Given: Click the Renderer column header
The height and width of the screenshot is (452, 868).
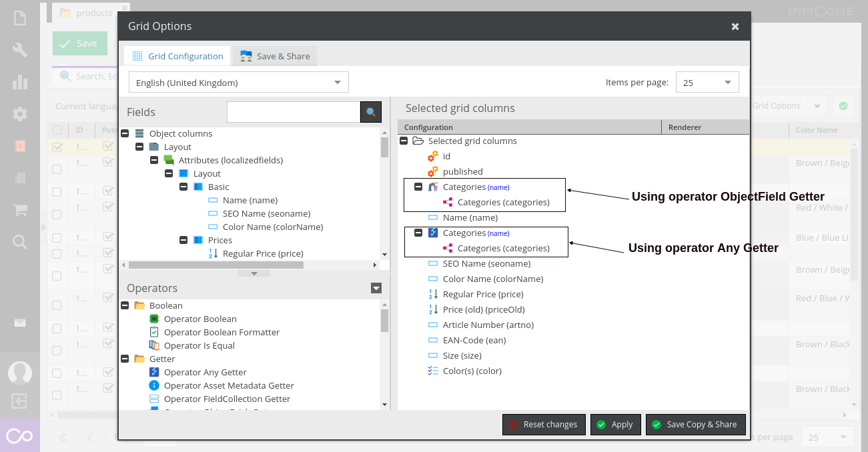Looking at the screenshot, I should (x=705, y=127).
